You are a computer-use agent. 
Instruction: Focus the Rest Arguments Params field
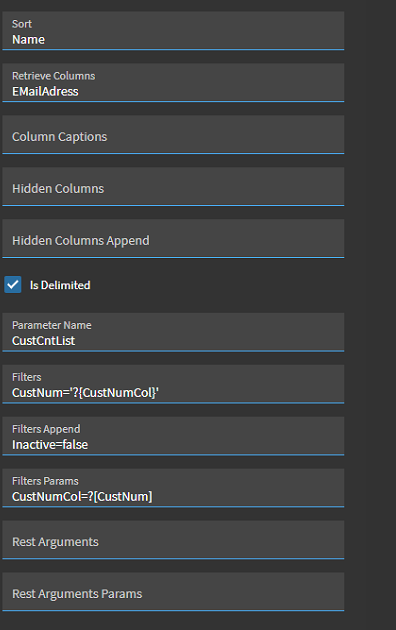pos(173,592)
